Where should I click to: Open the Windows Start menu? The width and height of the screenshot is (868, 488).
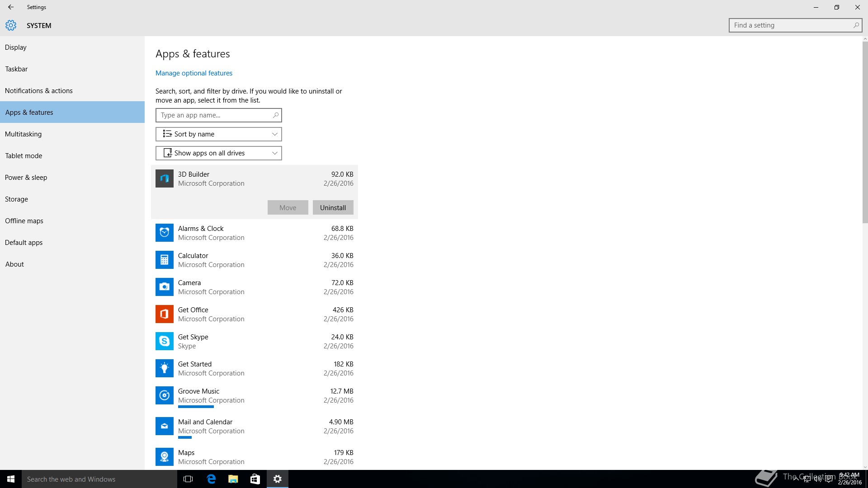(x=11, y=479)
